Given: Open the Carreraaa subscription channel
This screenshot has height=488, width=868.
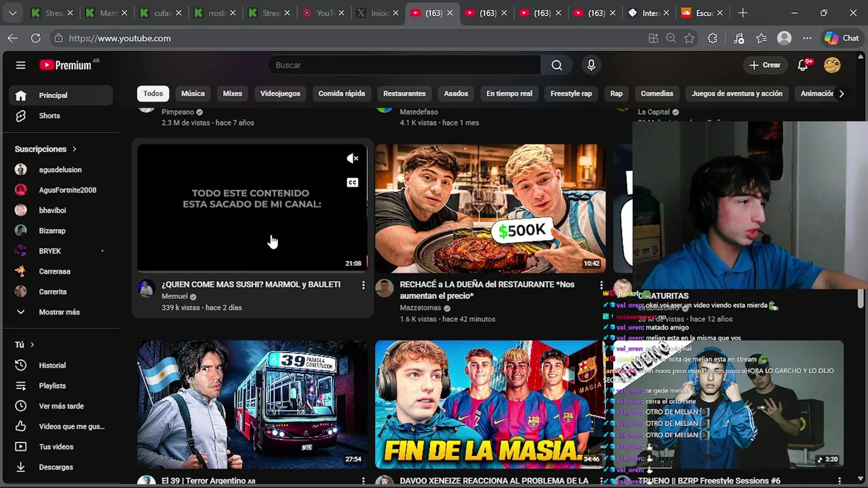Looking at the screenshot, I should point(62,272).
